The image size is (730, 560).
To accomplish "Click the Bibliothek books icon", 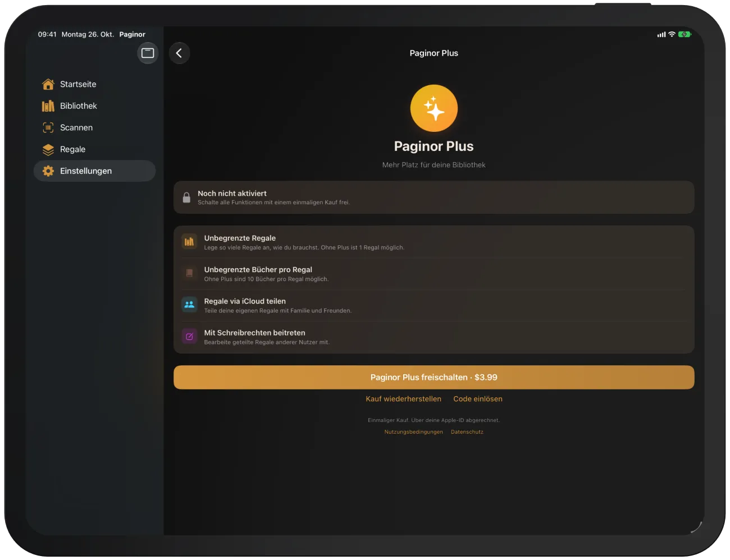I will click(48, 106).
